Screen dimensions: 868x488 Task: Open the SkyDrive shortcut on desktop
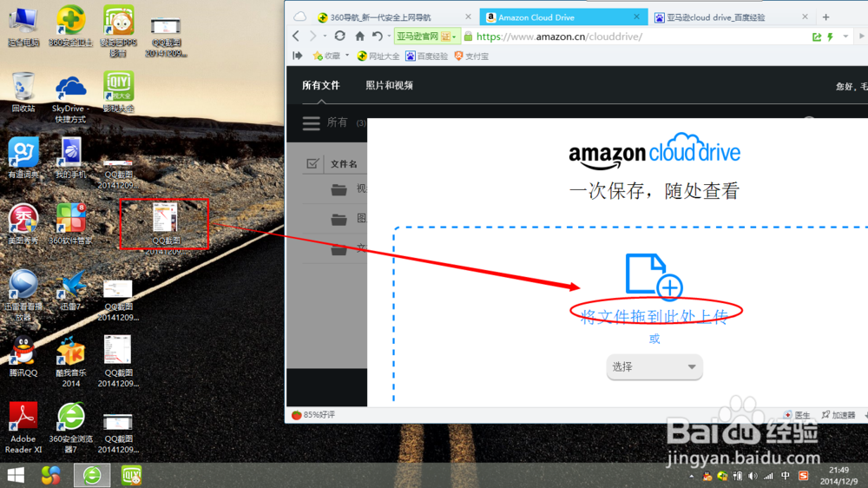(70, 99)
